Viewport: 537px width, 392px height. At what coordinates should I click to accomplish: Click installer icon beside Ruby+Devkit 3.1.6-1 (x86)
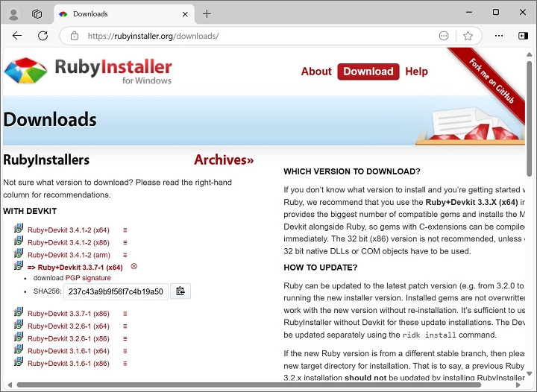tap(19, 361)
